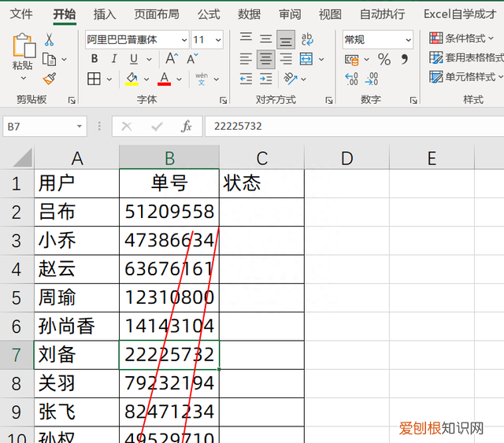
Task: Click formula bar confirm checkmark
Action: click(x=157, y=127)
